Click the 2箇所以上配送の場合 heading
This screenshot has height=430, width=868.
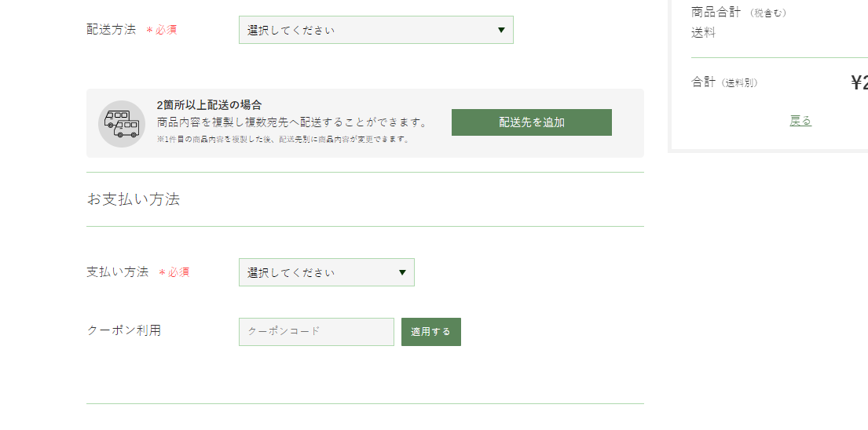209,105
